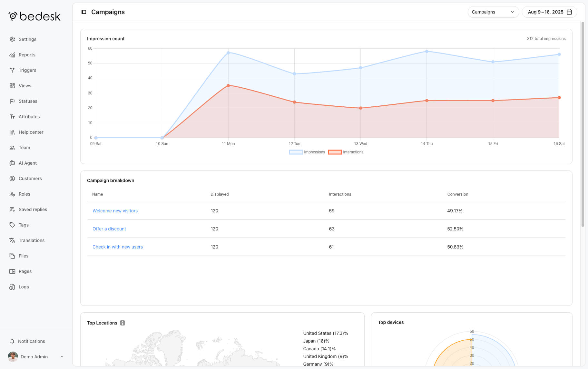
Task: Click Demo Admin avatar picture
Action: [13, 357]
